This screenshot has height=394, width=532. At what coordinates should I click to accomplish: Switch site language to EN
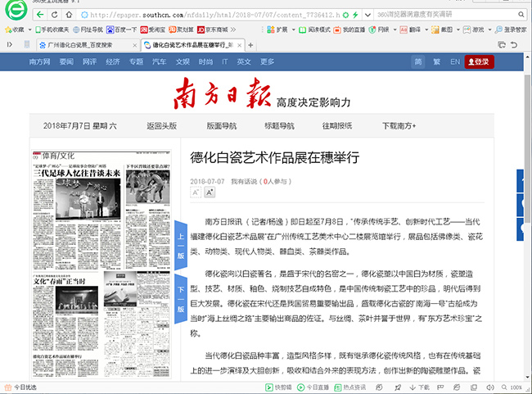pos(454,61)
